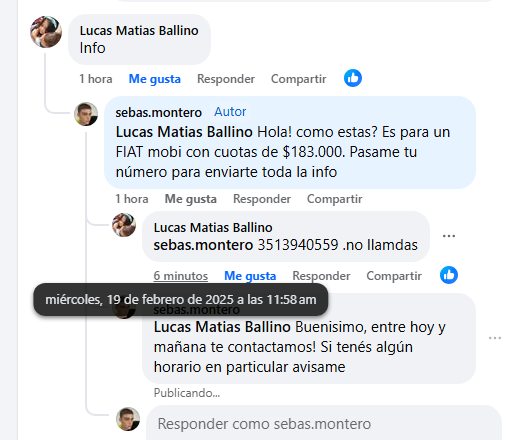
Task: Click Responder under the FIAT mobi reply
Action: pyautogui.click(x=262, y=199)
